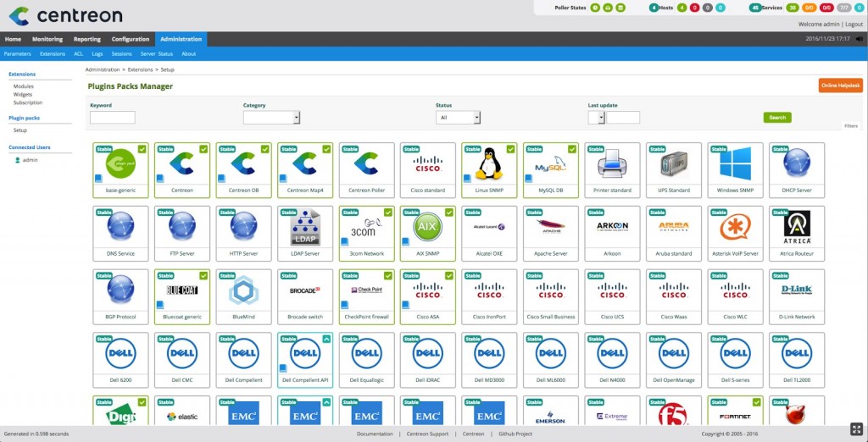Click the green services OK counter 38
Viewport: 868px width, 442px height.
point(793,8)
